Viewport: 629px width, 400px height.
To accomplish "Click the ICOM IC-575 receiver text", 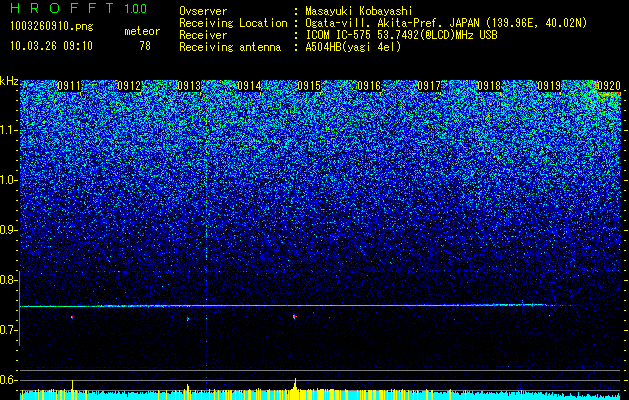I will click(x=401, y=35).
